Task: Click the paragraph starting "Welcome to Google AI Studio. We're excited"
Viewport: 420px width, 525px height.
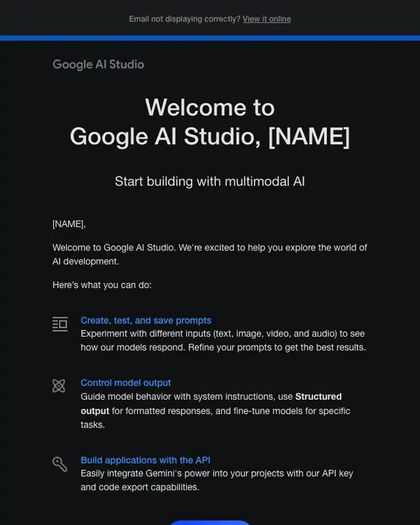Action: pyautogui.click(x=210, y=254)
